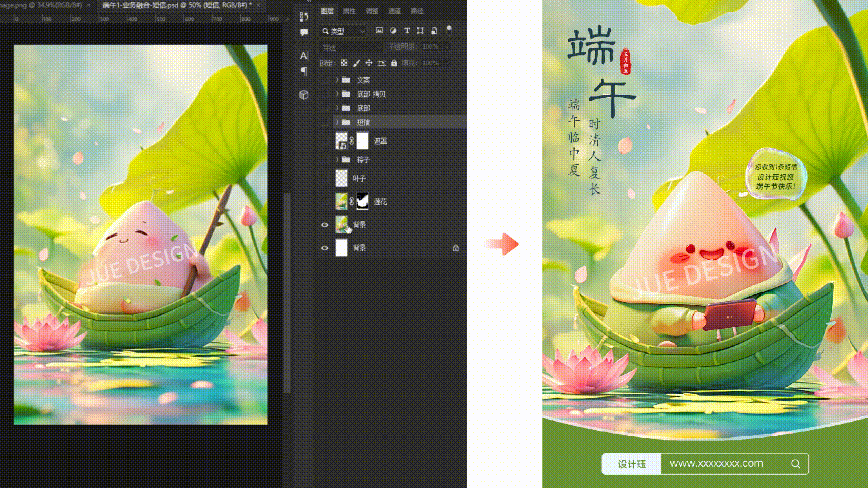The height and width of the screenshot is (488, 868).
Task: Switch to the 调整 panel tab
Action: (372, 11)
